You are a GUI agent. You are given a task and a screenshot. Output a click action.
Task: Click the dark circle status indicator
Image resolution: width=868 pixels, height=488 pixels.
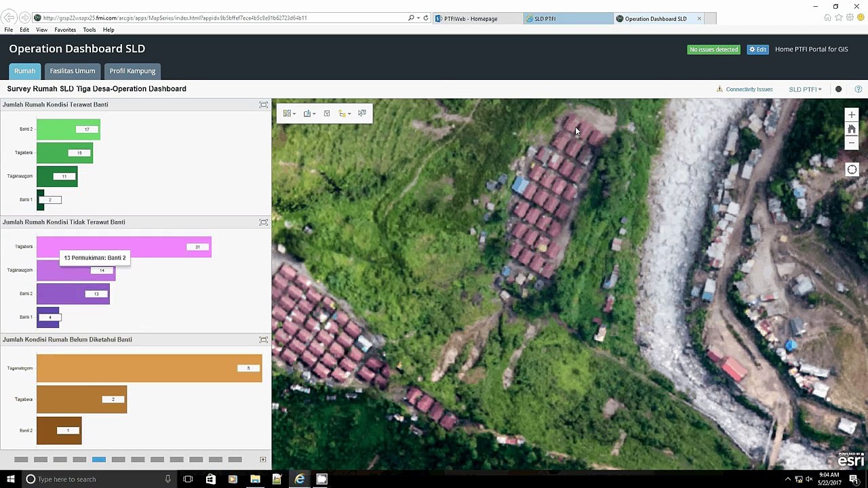839,89
